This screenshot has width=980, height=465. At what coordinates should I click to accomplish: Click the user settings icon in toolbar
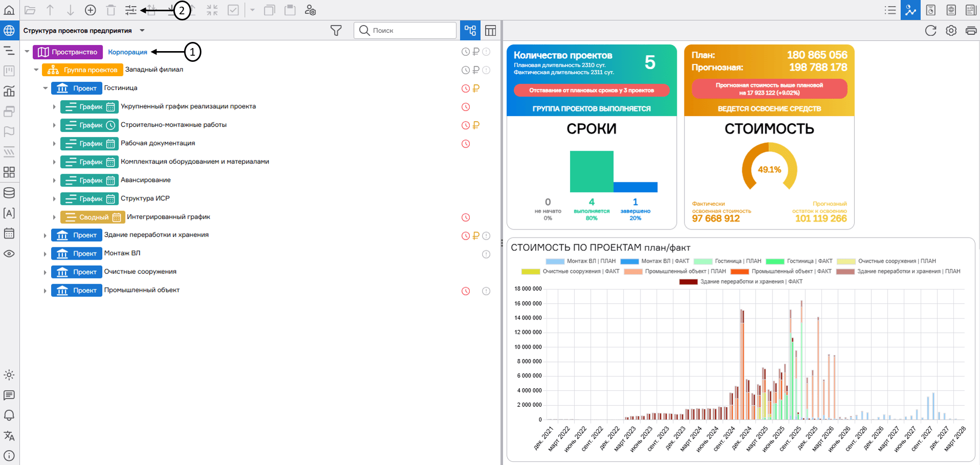click(x=310, y=10)
